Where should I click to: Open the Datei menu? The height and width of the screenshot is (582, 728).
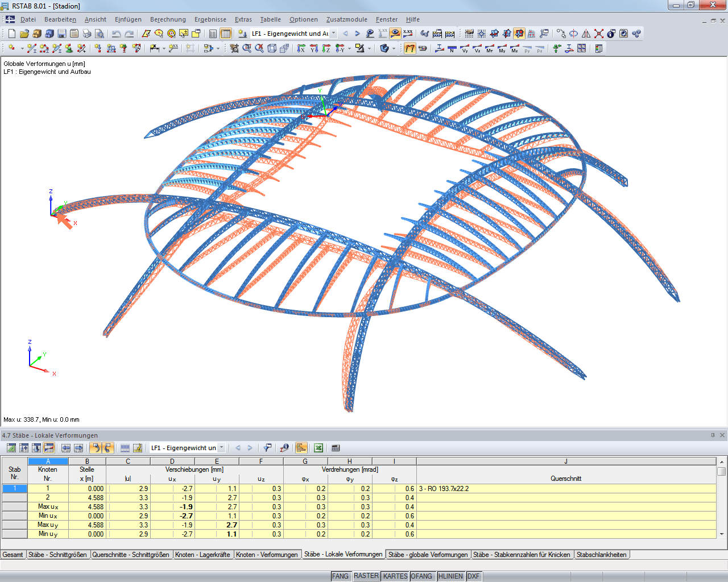click(28, 19)
